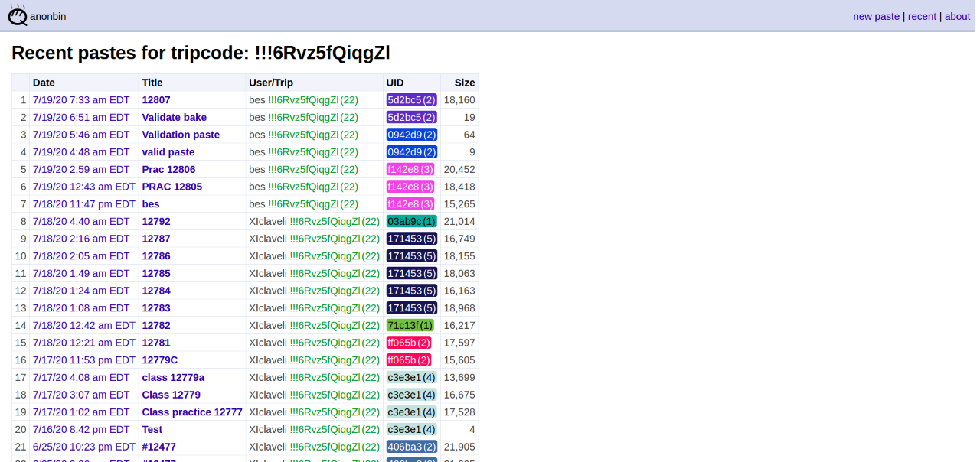The width and height of the screenshot is (980, 462).
Task: Click UID badge ff065b in the 12781 row
Action: [x=409, y=343]
